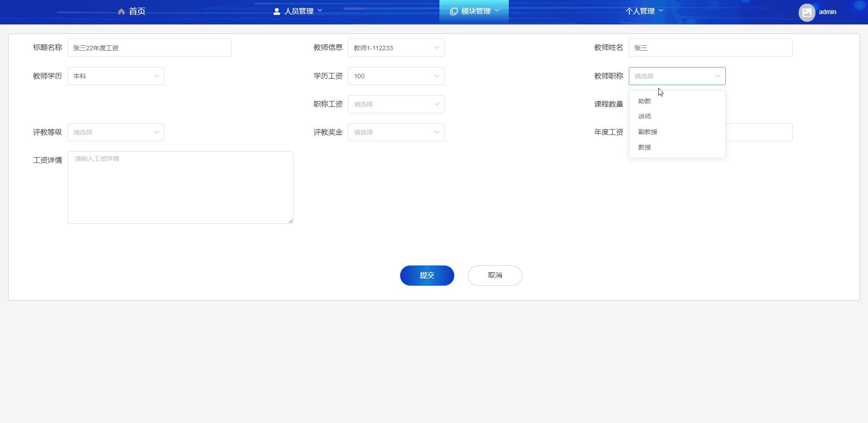Click the 工资详情 field label
This screenshot has width=868, height=423.
(48, 160)
